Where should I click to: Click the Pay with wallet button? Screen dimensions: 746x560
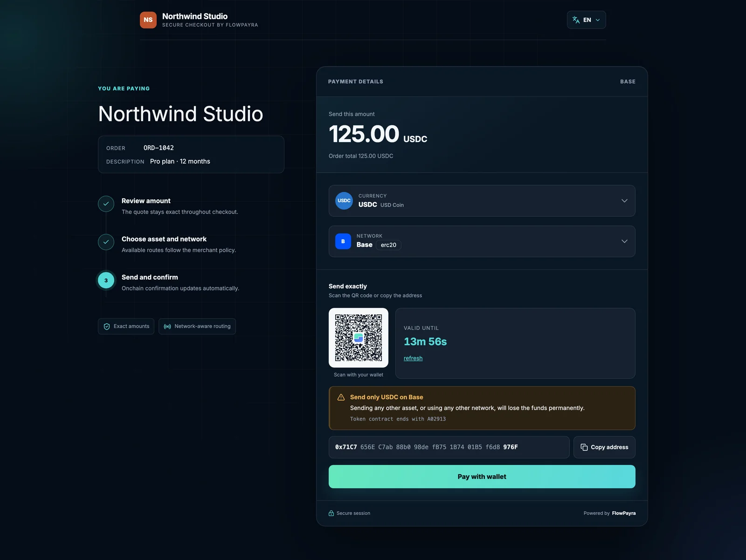[482, 477]
